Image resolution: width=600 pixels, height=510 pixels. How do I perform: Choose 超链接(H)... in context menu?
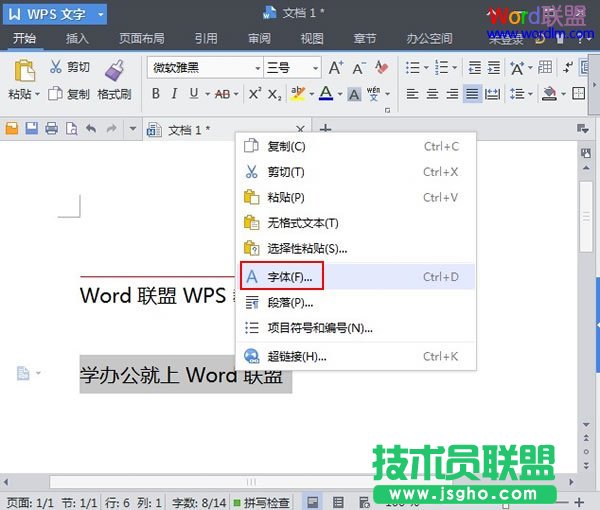tap(355, 357)
